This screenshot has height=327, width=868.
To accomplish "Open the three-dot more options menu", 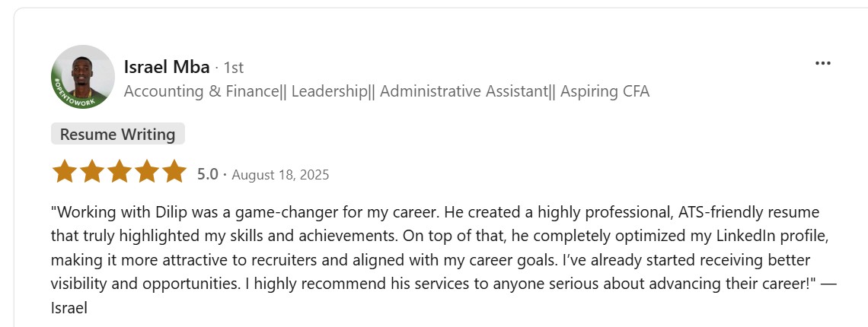I will [822, 64].
